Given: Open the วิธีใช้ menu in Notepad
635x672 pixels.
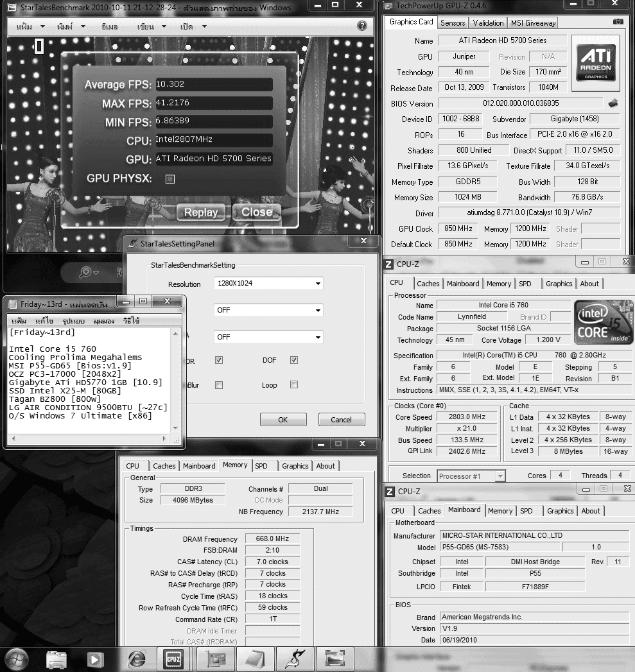Looking at the screenshot, I should tap(131, 321).
